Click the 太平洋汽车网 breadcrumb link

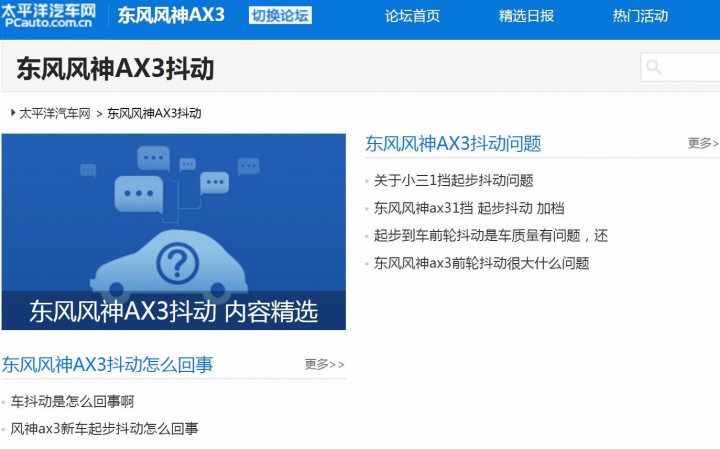tap(55, 113)
